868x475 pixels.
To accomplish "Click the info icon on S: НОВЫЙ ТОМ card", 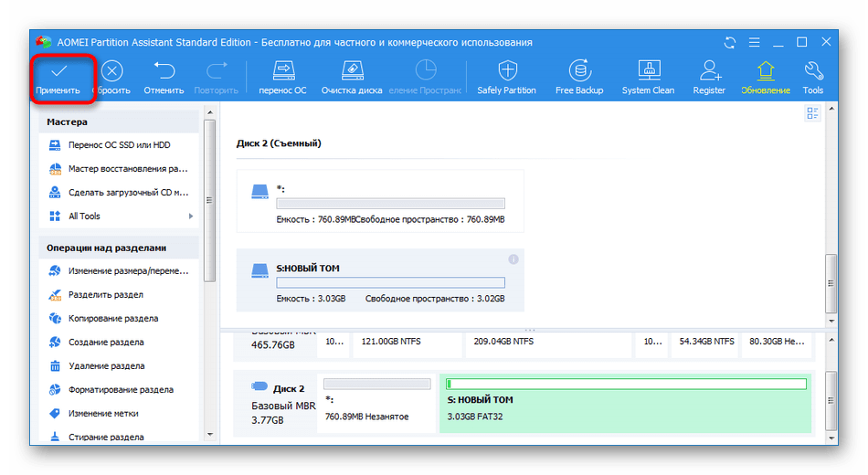I will coord(513,260).
